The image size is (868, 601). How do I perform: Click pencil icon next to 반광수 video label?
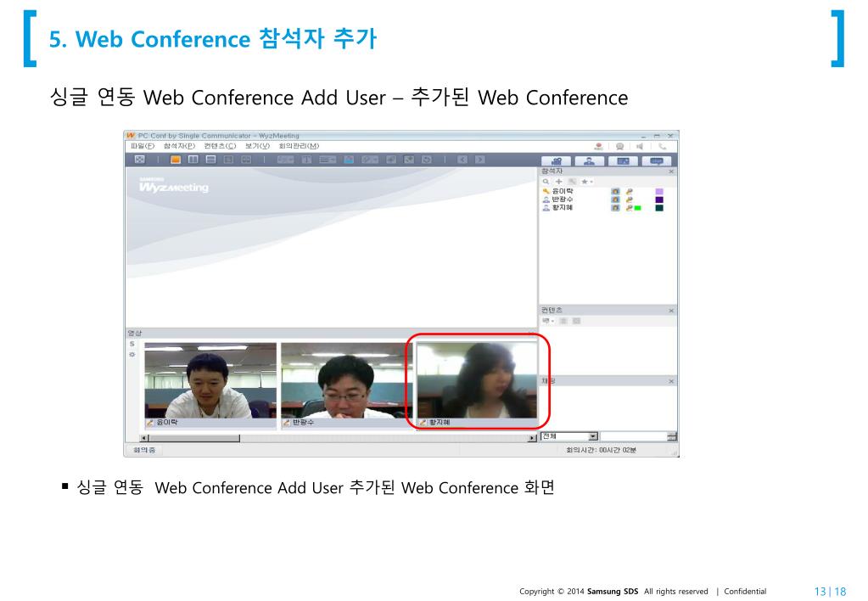click(286, 423)
